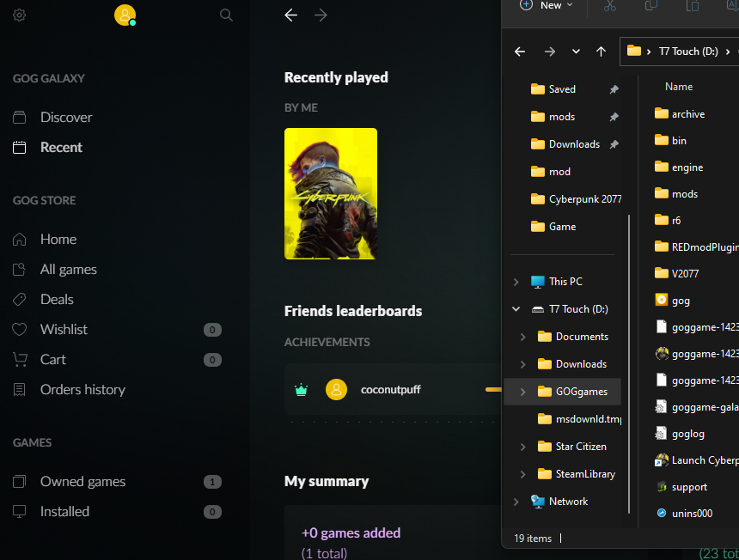The image size is (739, 560).
Task: Click '+0 games added' summary text
Action: click(351, 533)
